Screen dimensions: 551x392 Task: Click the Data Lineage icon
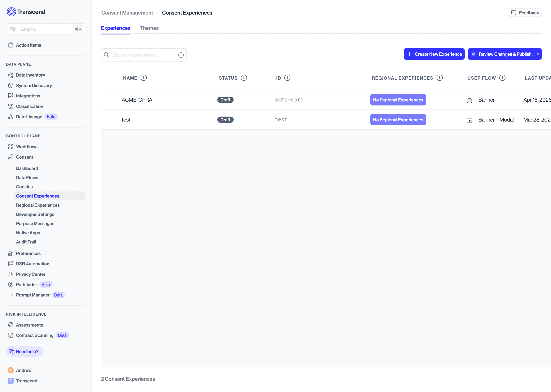point(11,117)
